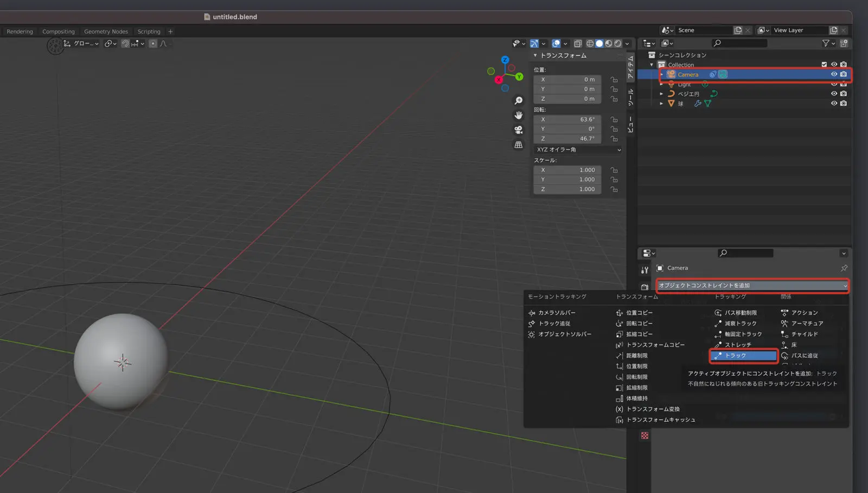The height and width of the screenshot is (493, 868).
Task: Open the properties editor type dropdown
Action: click(649, 254)
